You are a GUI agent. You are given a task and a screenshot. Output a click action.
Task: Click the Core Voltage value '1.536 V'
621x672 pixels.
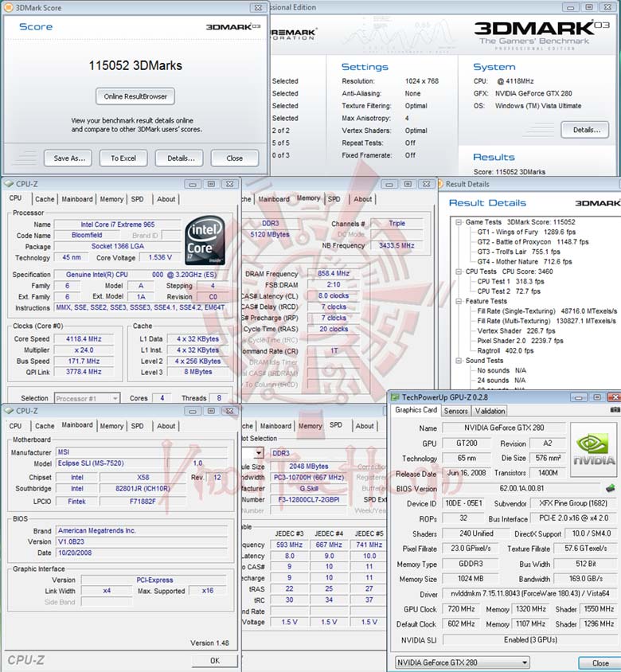(x=160, y=257)
